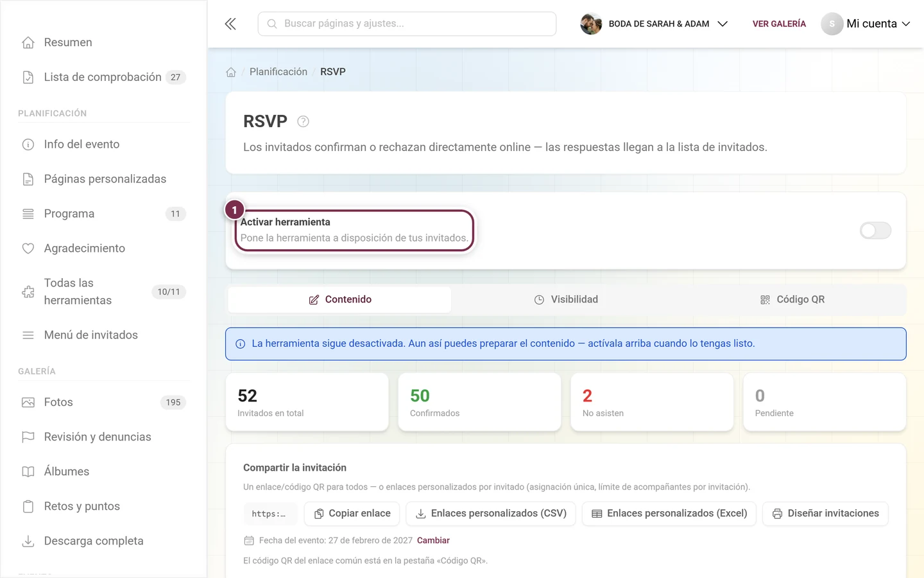Click the Agradecimiento heart icon

28,249
